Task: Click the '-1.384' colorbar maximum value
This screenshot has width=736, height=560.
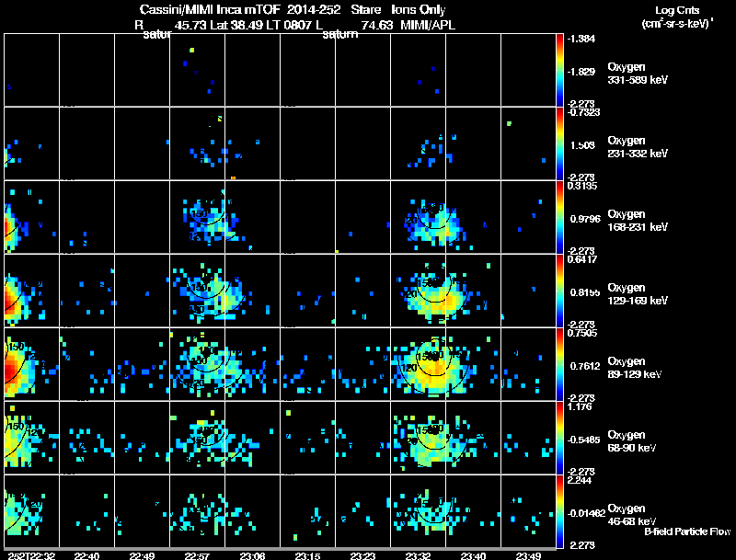Action: 581,39
